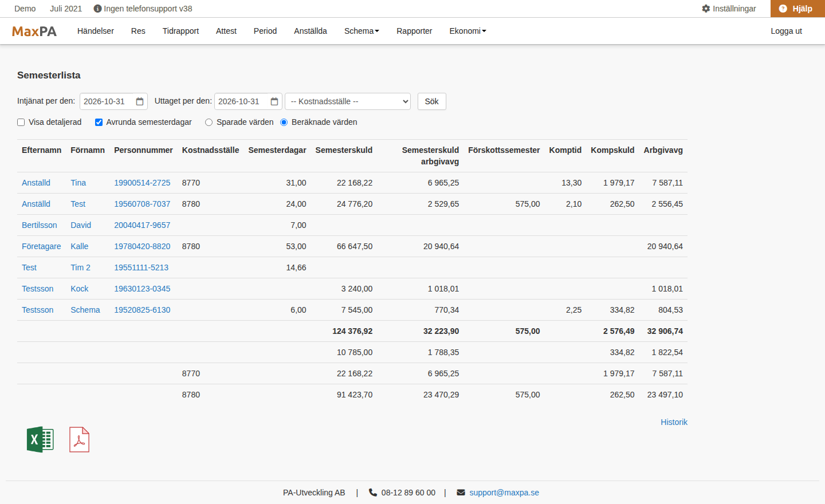Click the Sök button
This screenshot has height=504, width=825.
coord(432,101)
